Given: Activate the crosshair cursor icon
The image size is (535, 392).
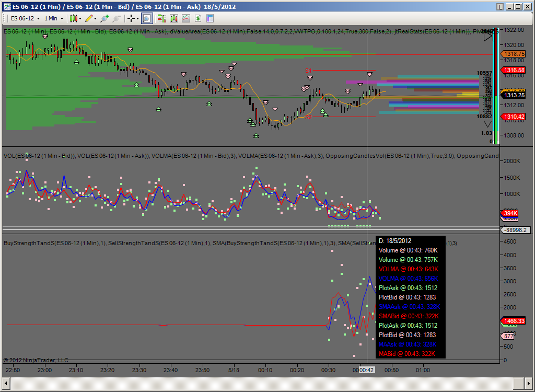Looking at the screenshot, I should click(131, 18).
